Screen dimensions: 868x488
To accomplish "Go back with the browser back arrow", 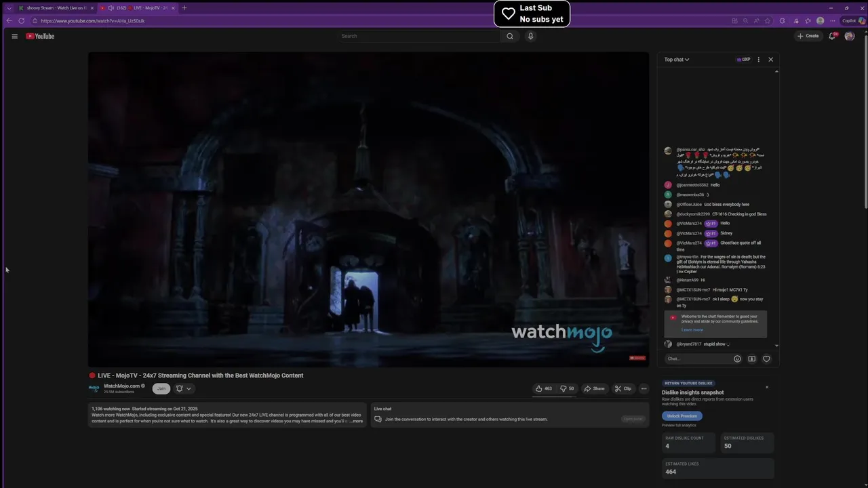I will coord(9,20).
